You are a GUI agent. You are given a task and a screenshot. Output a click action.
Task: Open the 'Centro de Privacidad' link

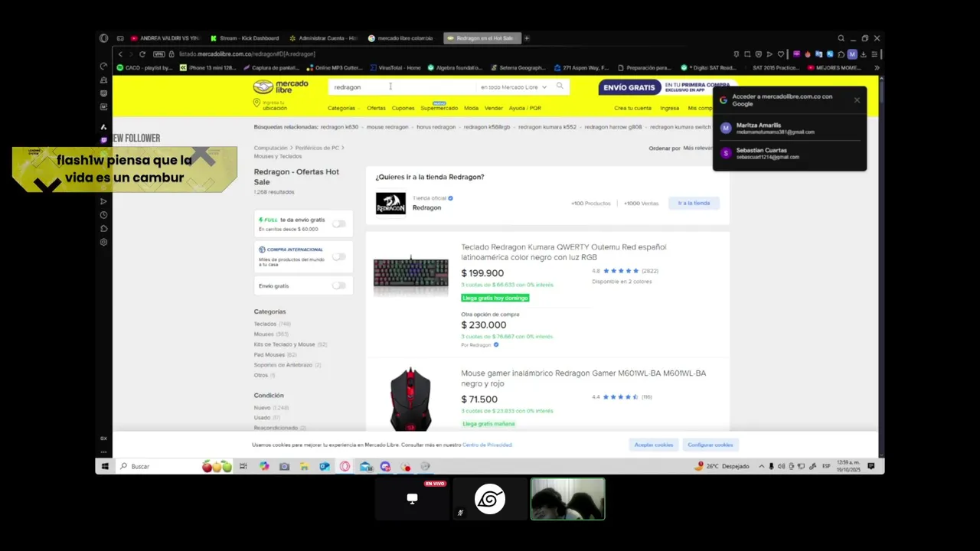point(487,445)
